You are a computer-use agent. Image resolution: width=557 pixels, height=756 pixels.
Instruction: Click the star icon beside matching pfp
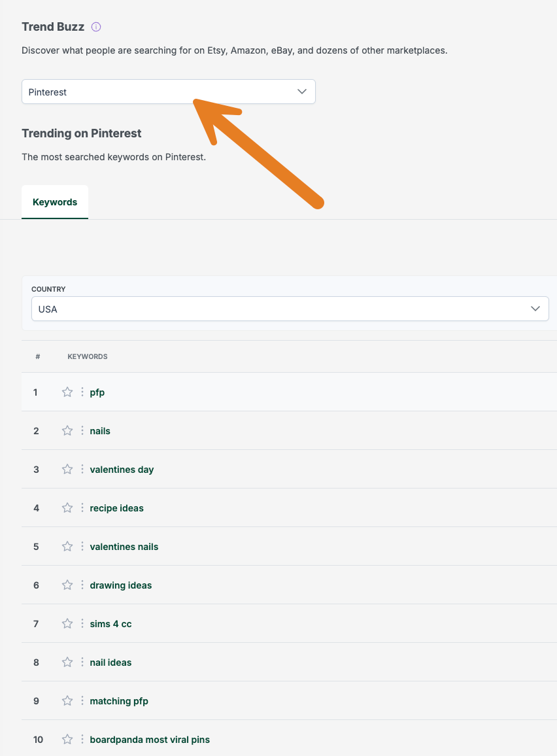(67, 700)
